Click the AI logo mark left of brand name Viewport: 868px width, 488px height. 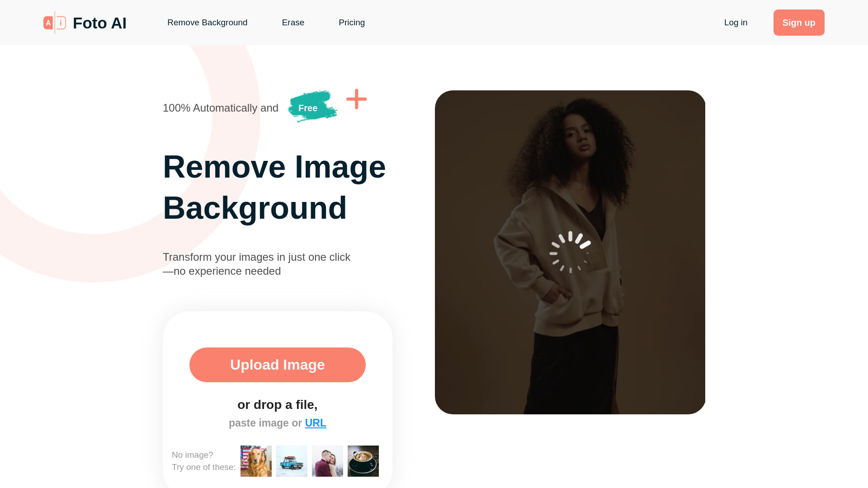tap(54, 23)
